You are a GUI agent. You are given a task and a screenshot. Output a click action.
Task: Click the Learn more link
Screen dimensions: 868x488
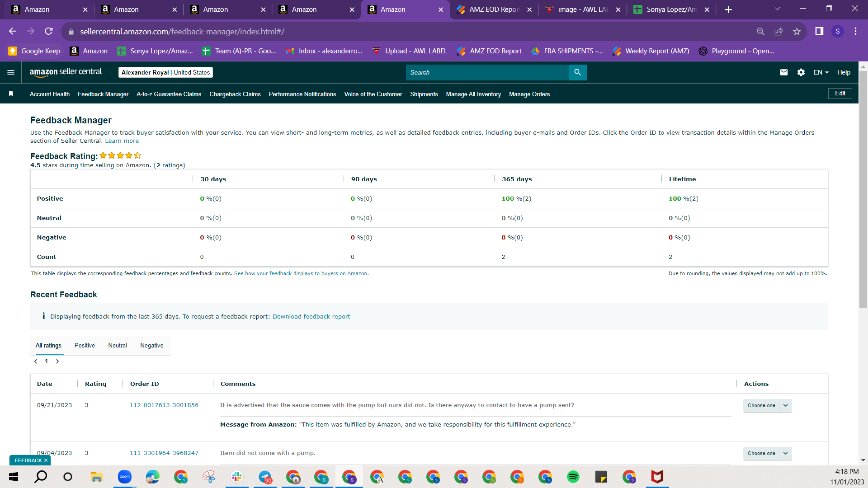(122, 141)
